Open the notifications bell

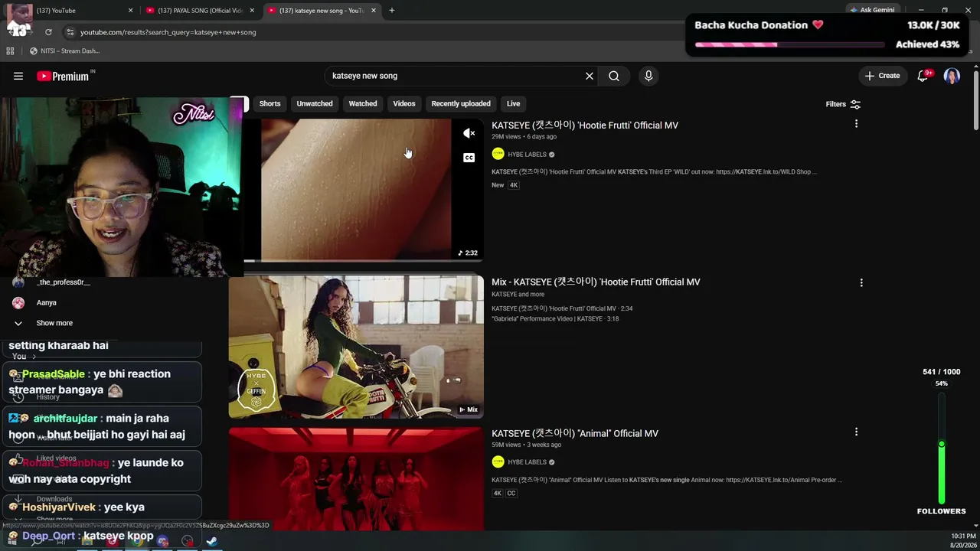point(923,76)
